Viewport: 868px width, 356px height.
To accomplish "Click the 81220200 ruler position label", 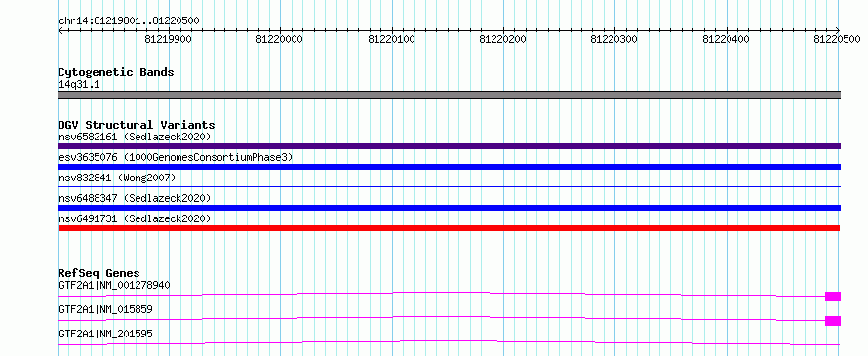I will coord(503,39).
